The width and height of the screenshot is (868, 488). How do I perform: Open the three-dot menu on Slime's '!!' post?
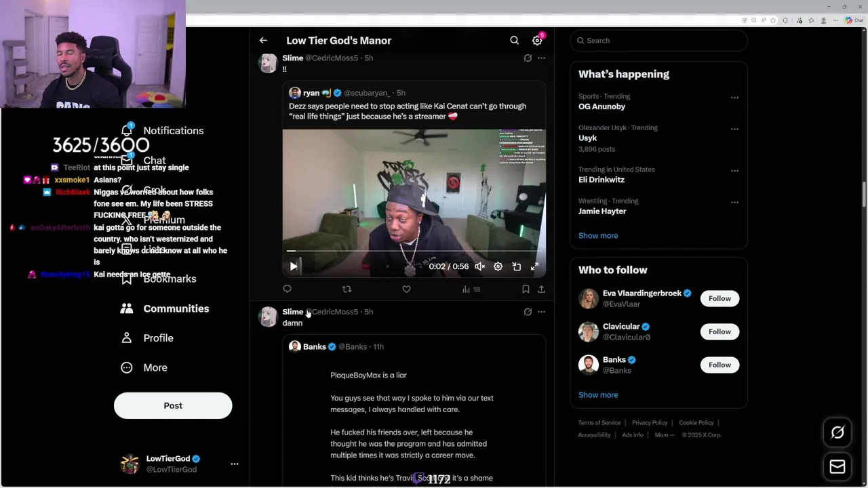[541, 58]
